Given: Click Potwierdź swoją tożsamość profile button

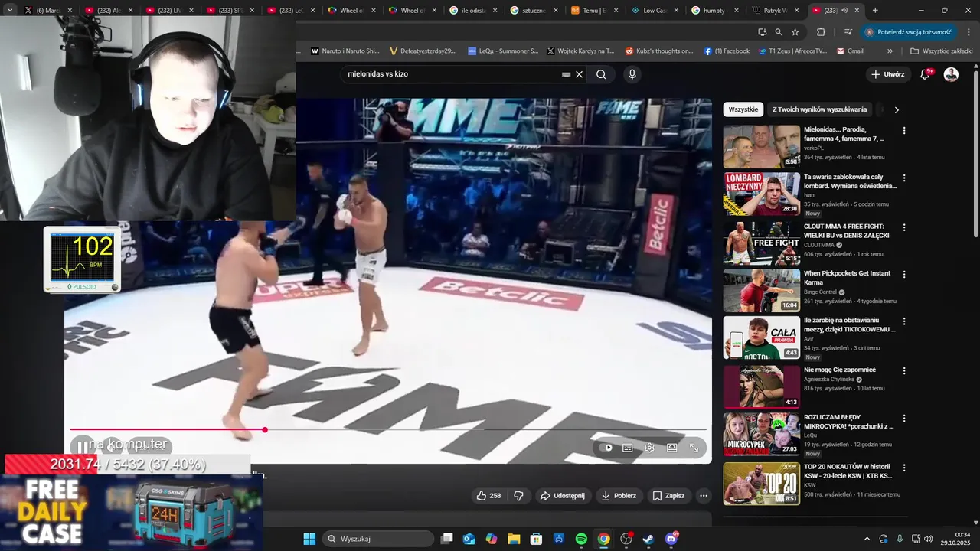Looking at the screenshot, I should tap(910, 32).
